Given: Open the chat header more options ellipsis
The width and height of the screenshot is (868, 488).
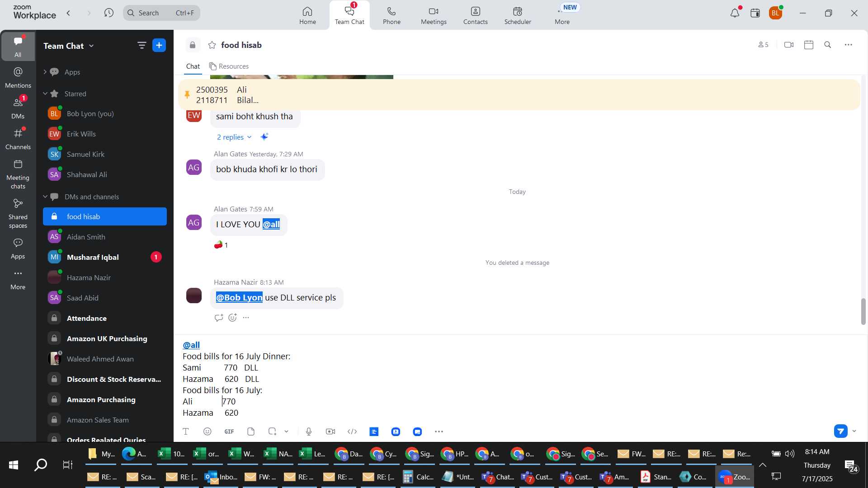Looking at the screenshot, I should (x=849, y=45).
